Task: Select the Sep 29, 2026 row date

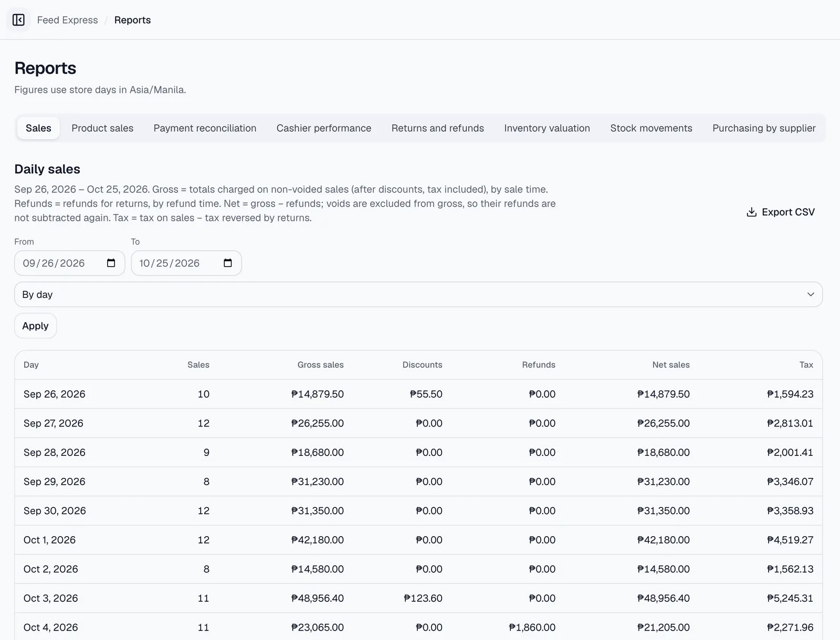Action: pos(55,482)
